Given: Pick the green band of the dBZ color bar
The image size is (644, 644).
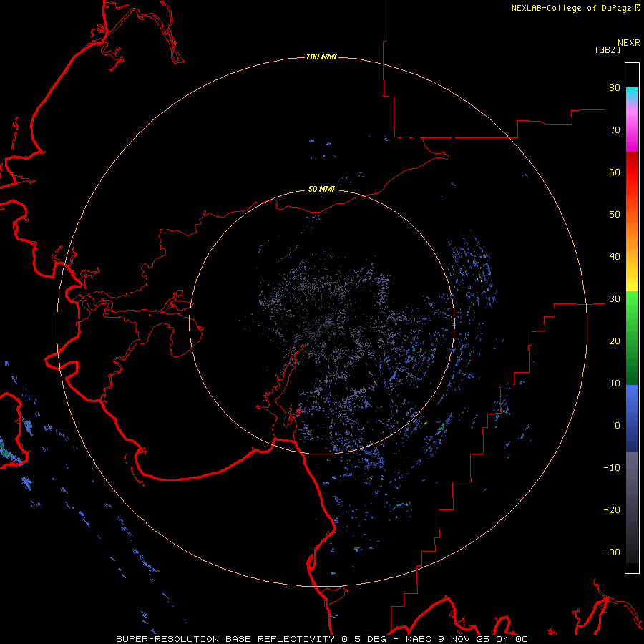Looking at the screenshot, I should (x=632, y=338).
